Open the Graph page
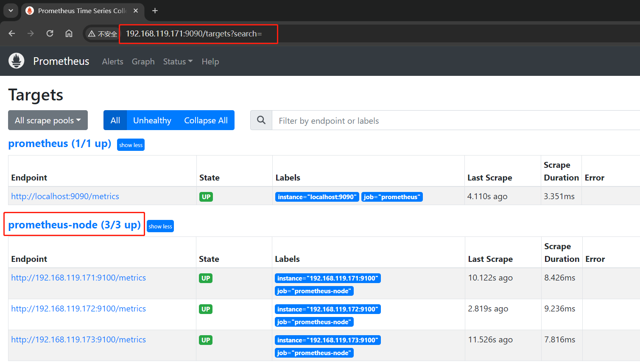The width and height of the screenshot is (640, 364). tap(143, 61)
